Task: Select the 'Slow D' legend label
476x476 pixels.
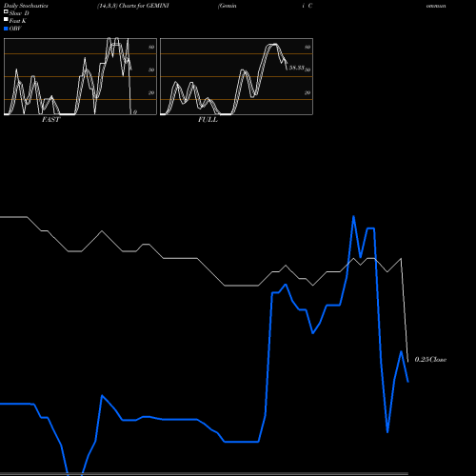Action: [19, 13]
